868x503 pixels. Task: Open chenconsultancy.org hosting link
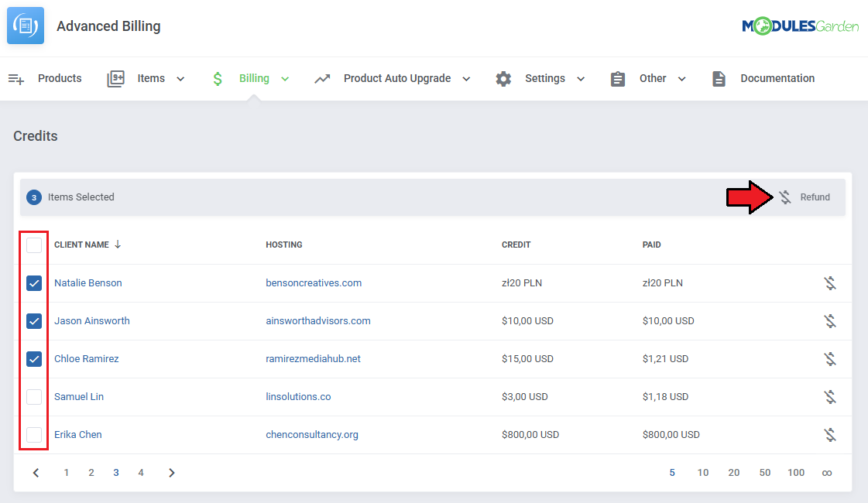(x=312, y=434)
